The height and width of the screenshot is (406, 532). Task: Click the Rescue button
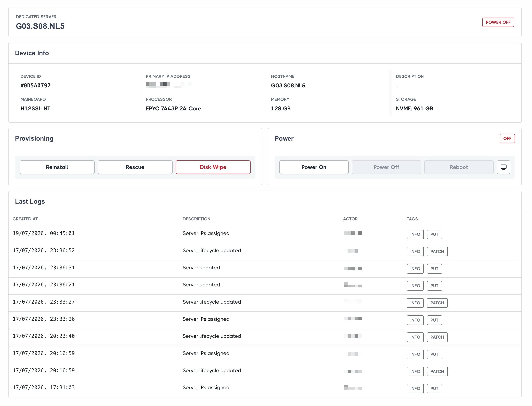pos(135,167)
